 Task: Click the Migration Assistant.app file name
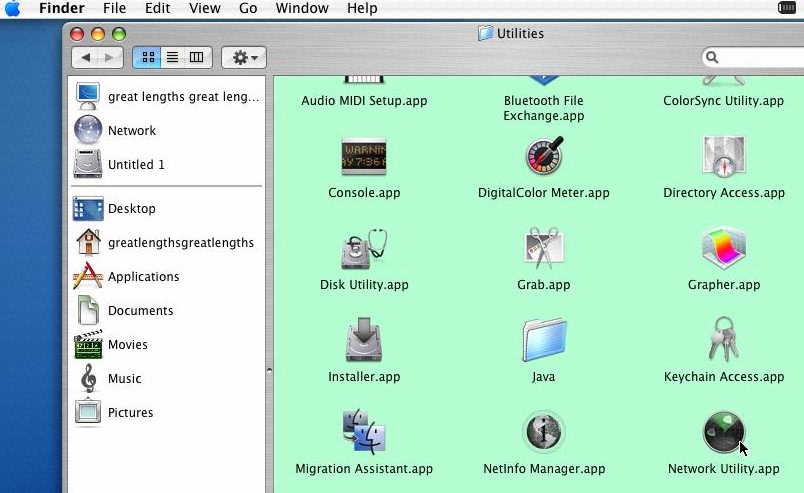coord(364,468)
